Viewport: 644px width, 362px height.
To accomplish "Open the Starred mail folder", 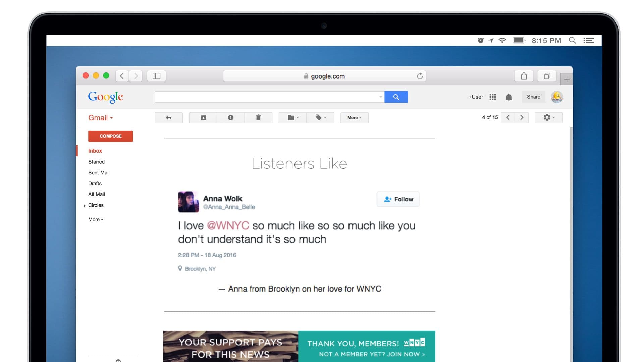I will pos(96,162).
